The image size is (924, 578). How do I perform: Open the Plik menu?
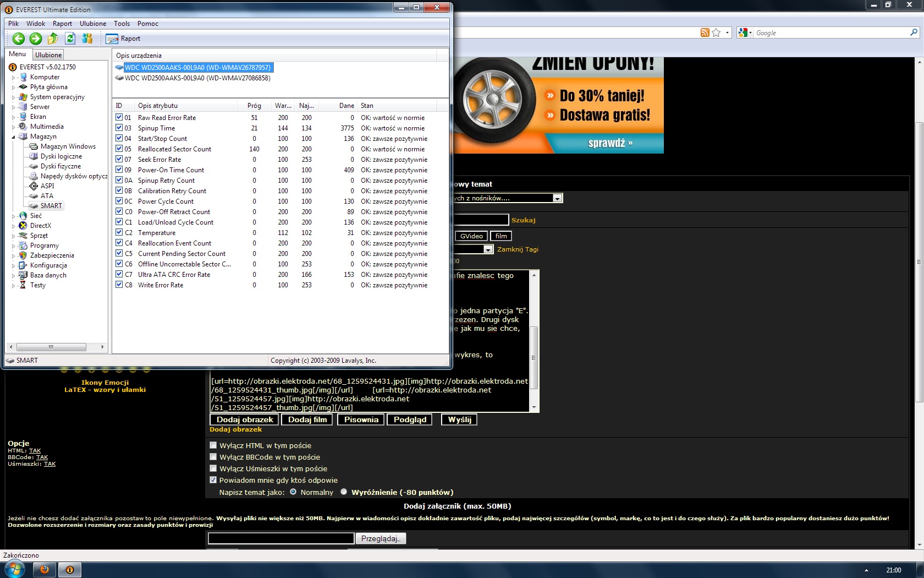pyautogui.click(x=14, y=24)
